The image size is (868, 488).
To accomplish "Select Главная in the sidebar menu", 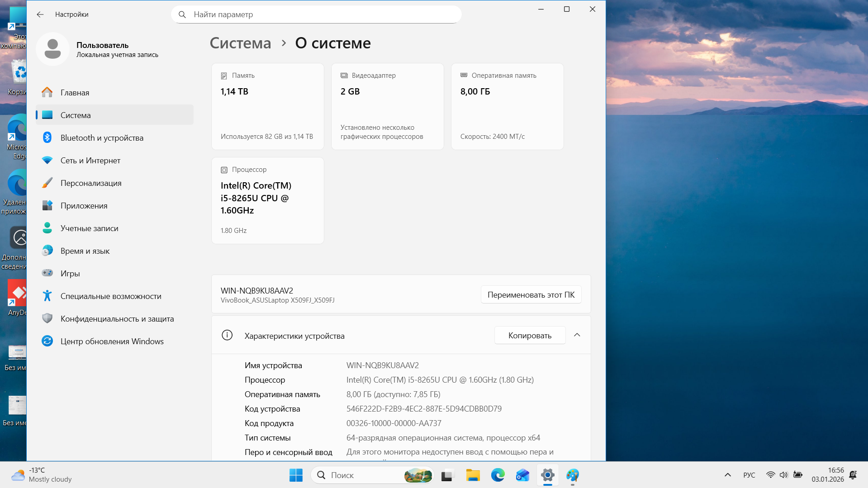I will coord(75,93).
